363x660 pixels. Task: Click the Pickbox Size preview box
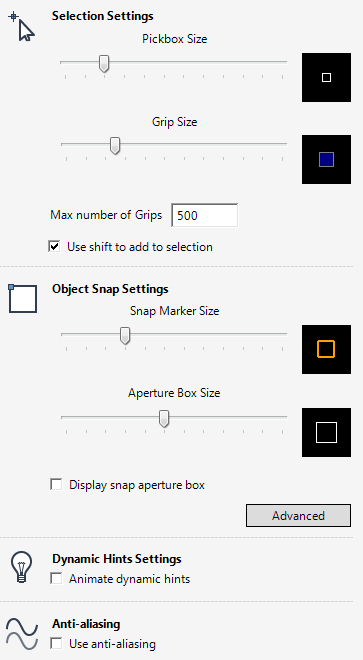point(326,77)
